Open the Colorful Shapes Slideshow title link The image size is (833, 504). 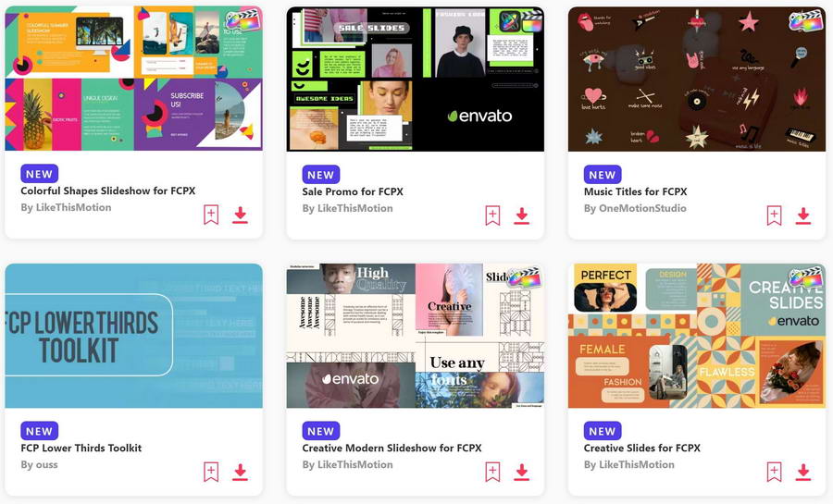click(108, 191)
